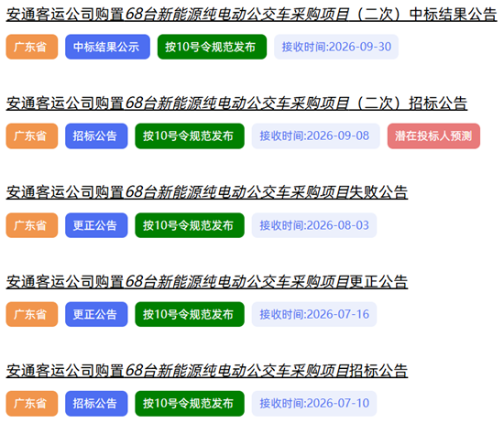504x423 pixels.
Task: Click 更正公告 tag in the 2026-08-03 row
Action: pos(96,225)
